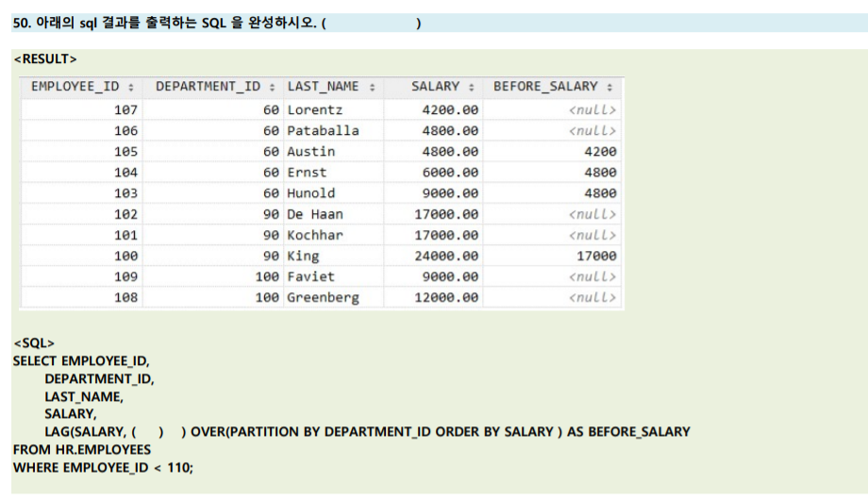The height and width of the screenshot is (500, 868).
Task: Click the null BEFORE_SALARY in Lorentz row
Action: tap(593, 109)
